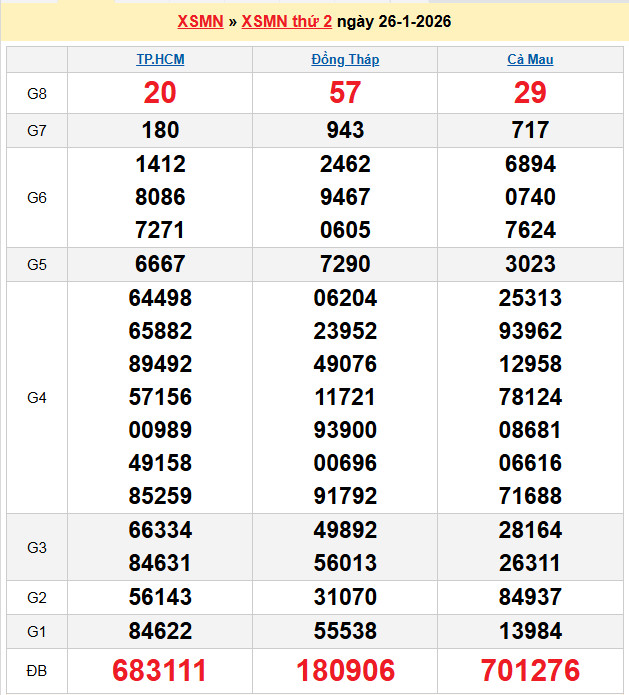The height and width of the screenshot is (695, 629).
Task: Click the G5 number 3023
Action: pyautogui.click(x=530, y=264)
